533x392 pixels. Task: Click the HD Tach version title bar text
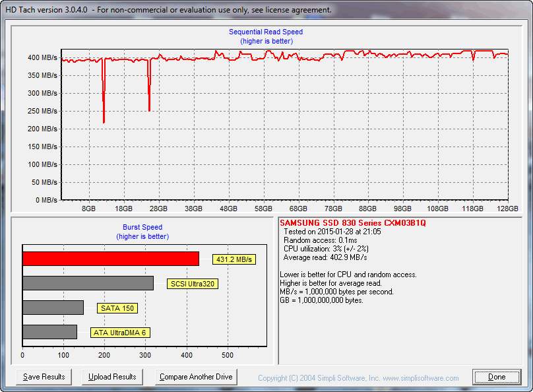pyautogui.click(x=168, y=10)
